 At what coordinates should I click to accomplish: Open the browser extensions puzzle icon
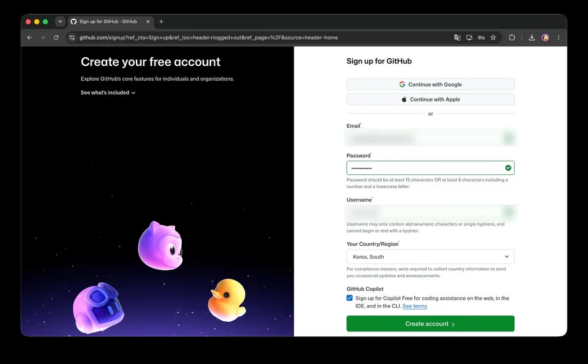(x=512, y=37)
